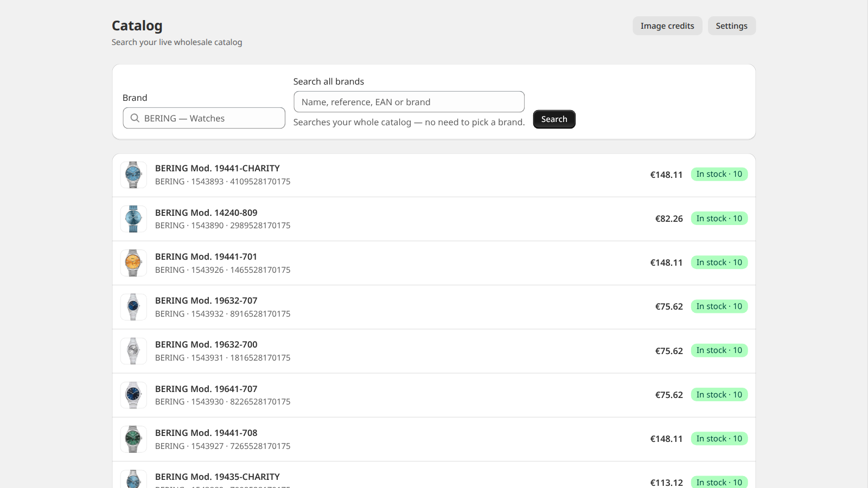The image size is (868, 488).
Task: Open thumbnail of BERING Mod. 14240-809 watch
Action: (133, 219)
